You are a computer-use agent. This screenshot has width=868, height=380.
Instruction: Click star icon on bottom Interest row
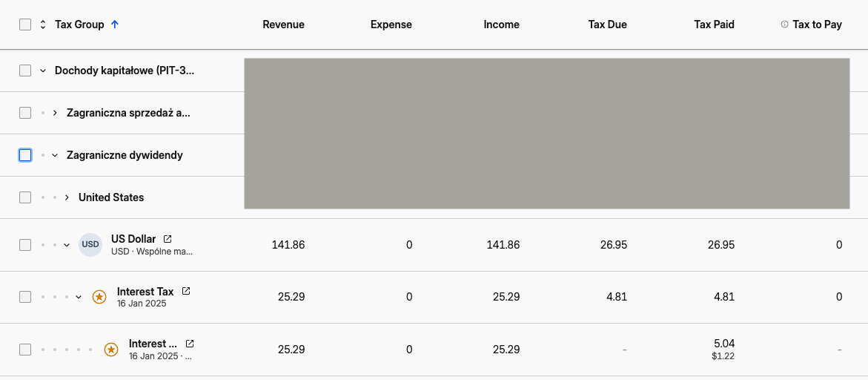(111, 349)
